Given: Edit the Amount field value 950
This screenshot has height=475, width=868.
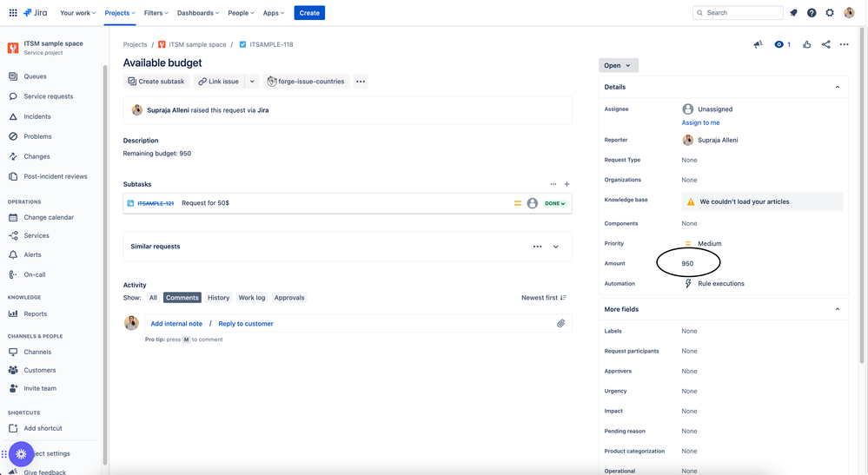Looking at the screenshot, I should tap(687, 264).
